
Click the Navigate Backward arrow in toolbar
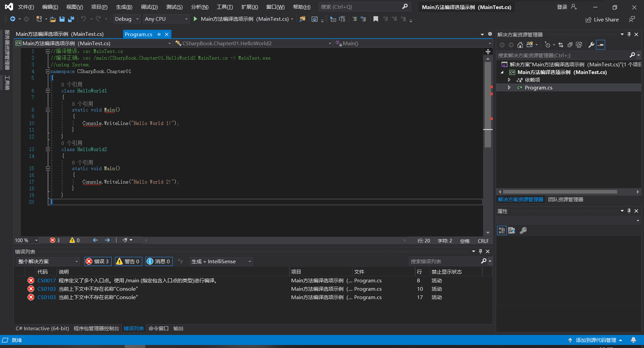click(x=13, y=19)
